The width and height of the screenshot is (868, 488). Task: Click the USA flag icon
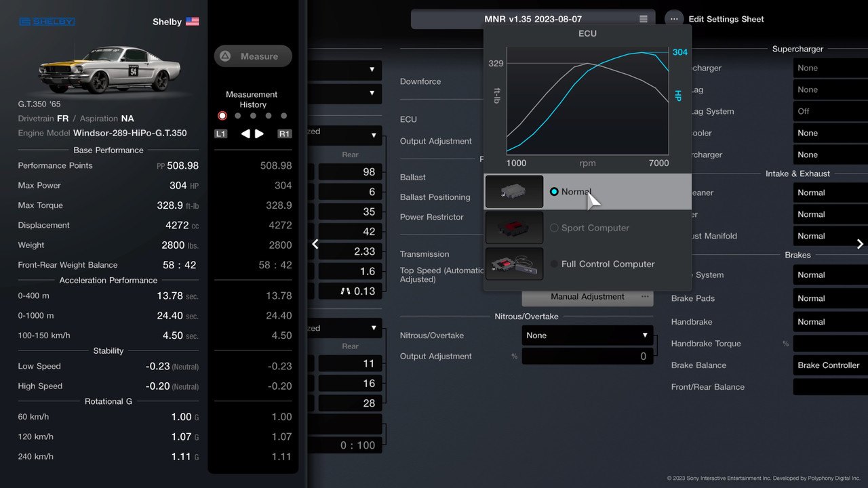193,22
